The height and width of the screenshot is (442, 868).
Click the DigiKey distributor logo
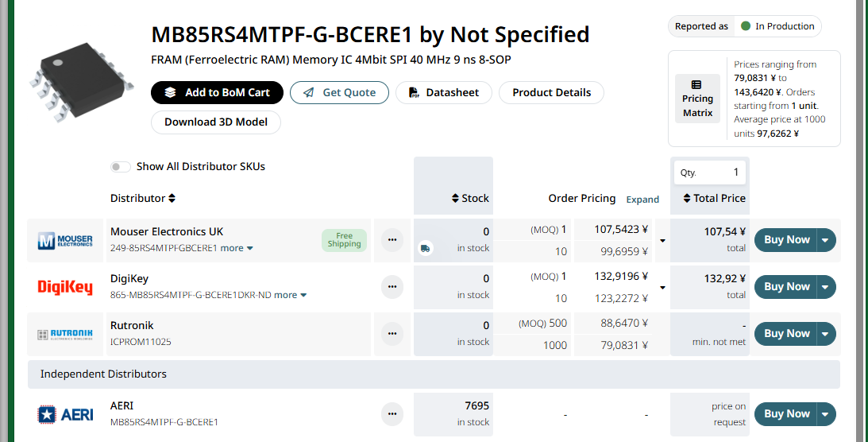65,287
